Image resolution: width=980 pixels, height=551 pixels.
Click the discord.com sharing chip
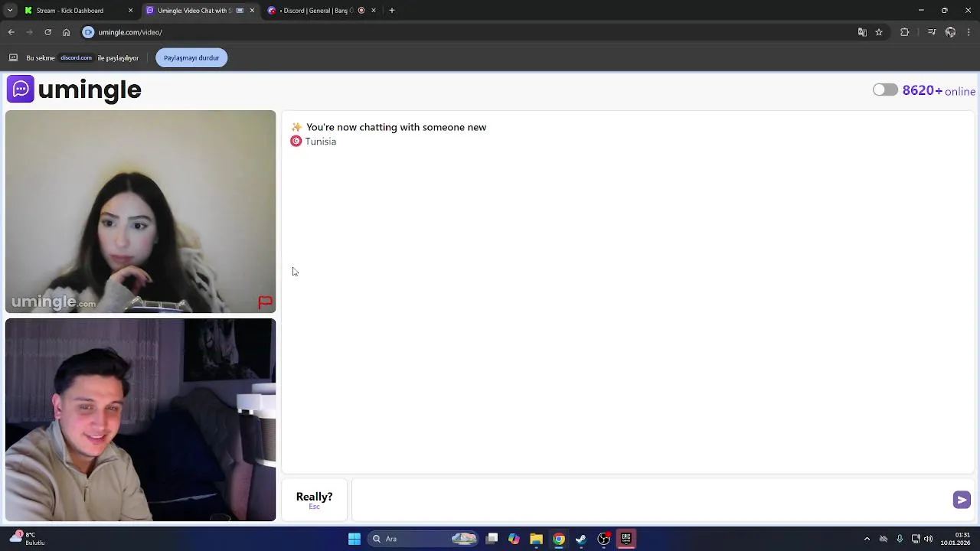(76, 57)
